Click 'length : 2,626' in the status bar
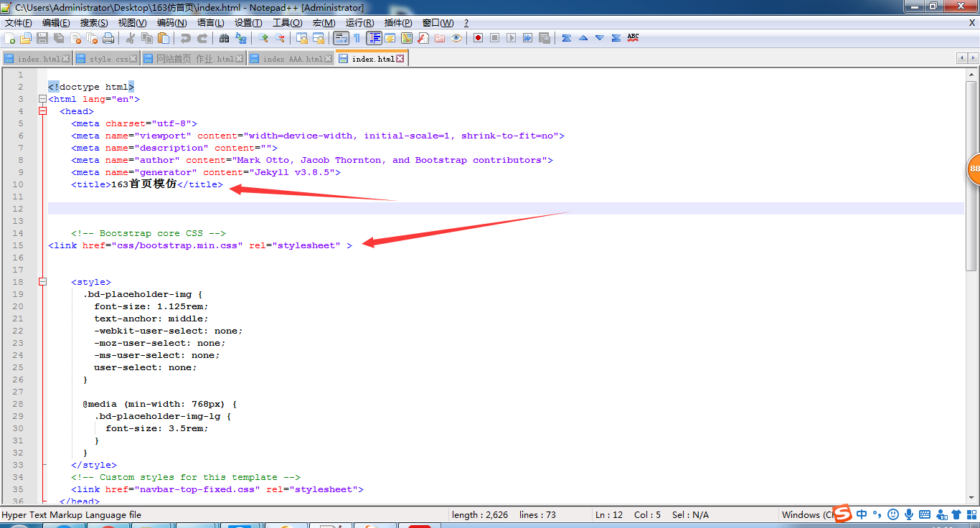Viewport: 980px width, 528px height. click(x=480, y=515)
